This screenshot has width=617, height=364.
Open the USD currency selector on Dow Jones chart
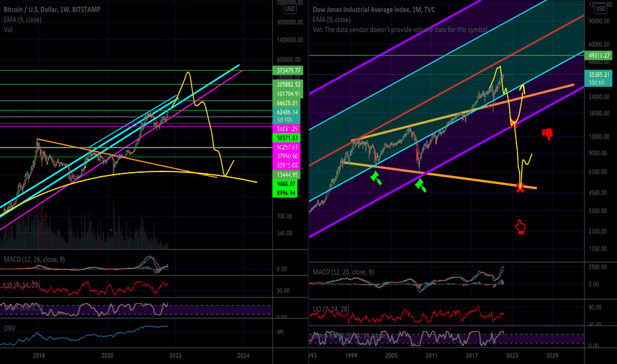600,9
